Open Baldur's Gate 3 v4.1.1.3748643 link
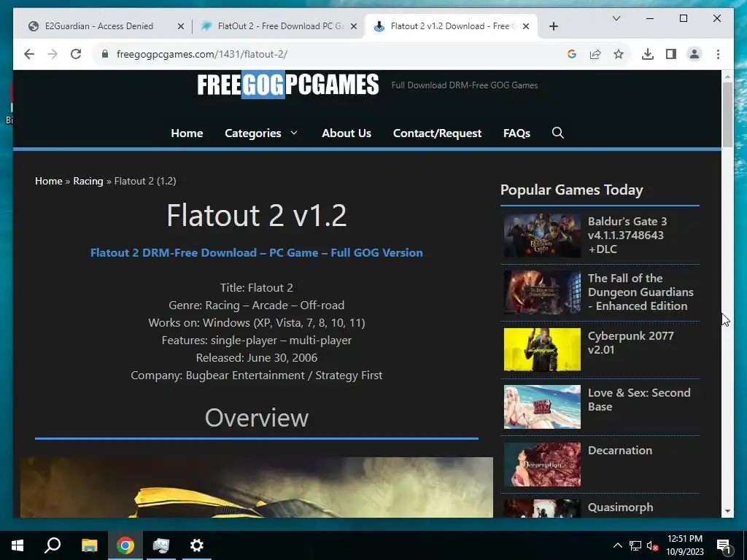This screenshot has width=747, height=560. [627, 235]
